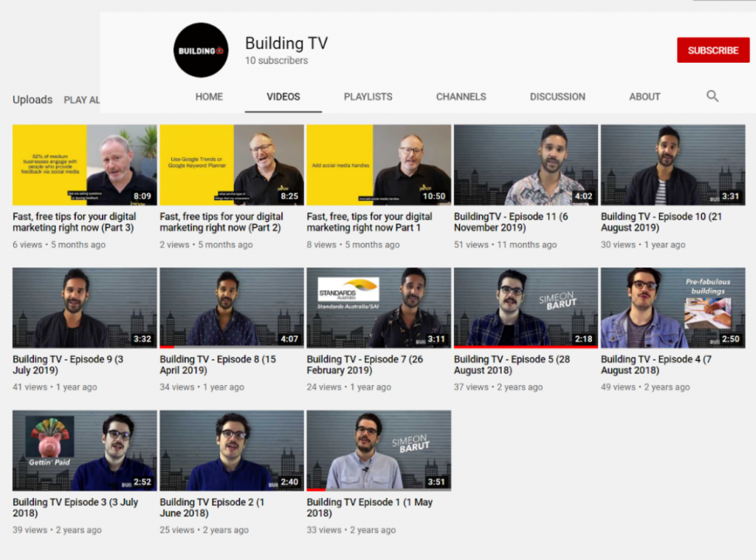The width and height of the screenshot is (756, 560).
Task: Open the Episode 3 Gettin' Paid thumbnail
Action: (85, 451)
